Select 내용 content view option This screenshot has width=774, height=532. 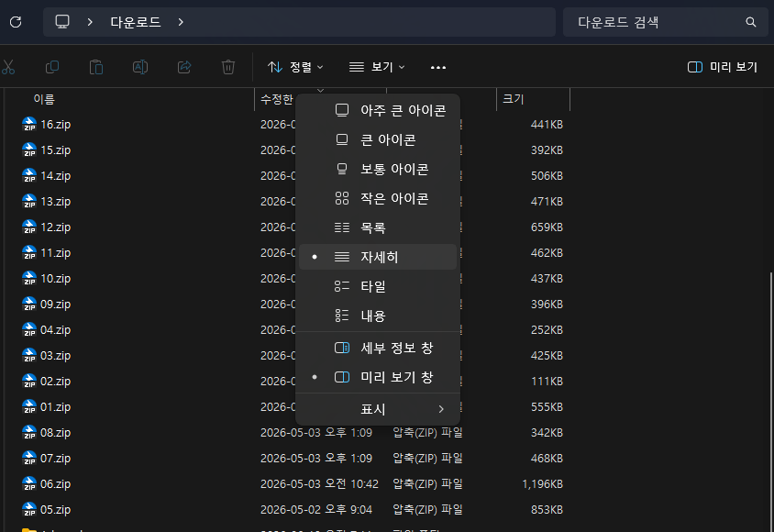378,316
